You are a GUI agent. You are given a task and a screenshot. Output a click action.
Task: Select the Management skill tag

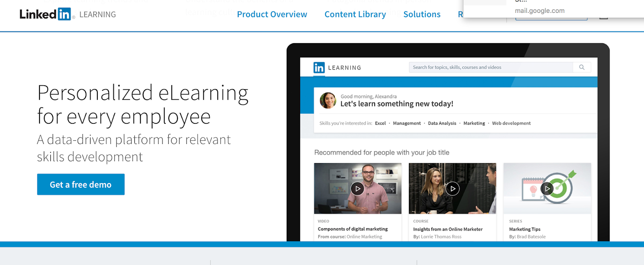(x=407, y=123)
